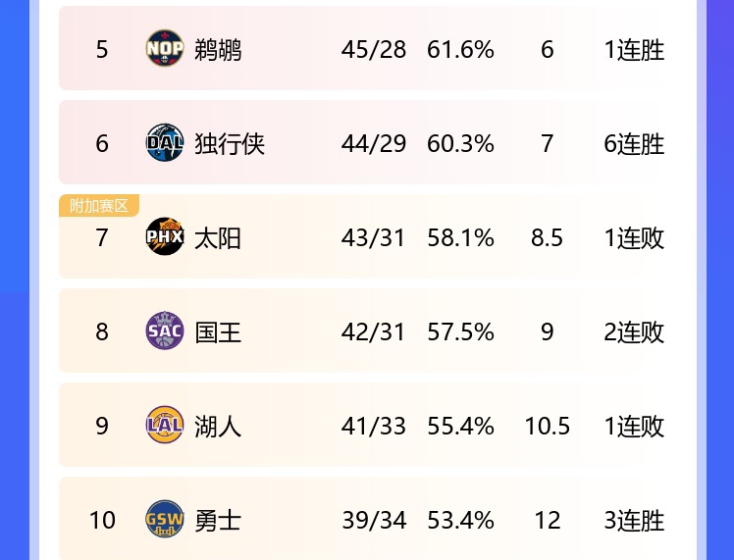
Task: Click the Dallas Mavericks DAL logo
Action: point(164,143)
